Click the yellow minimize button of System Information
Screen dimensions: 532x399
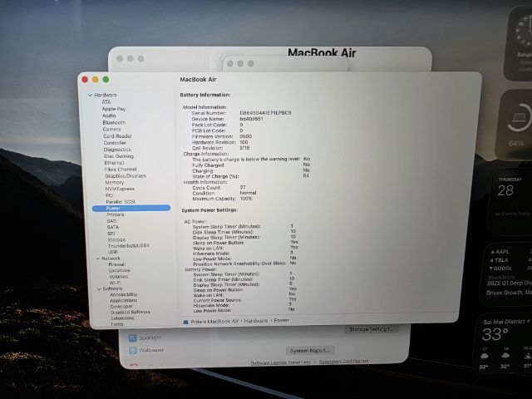(x=96, y=80)
